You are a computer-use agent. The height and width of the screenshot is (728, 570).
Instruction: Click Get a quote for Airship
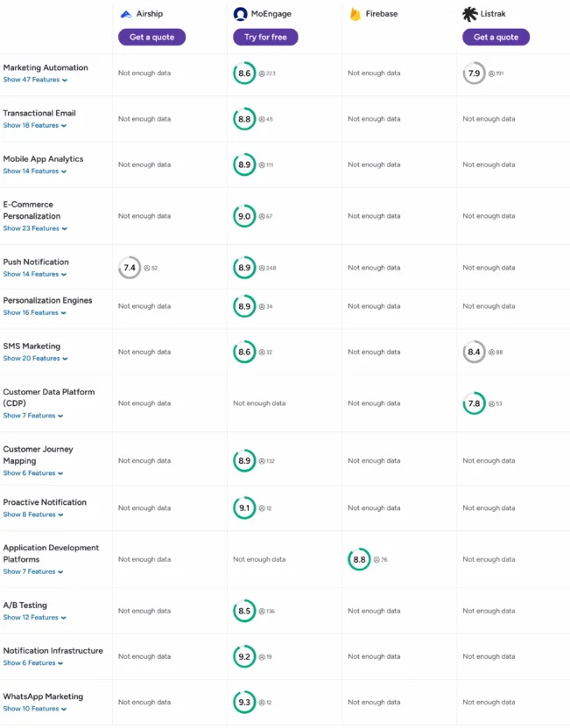click(151, 37)
